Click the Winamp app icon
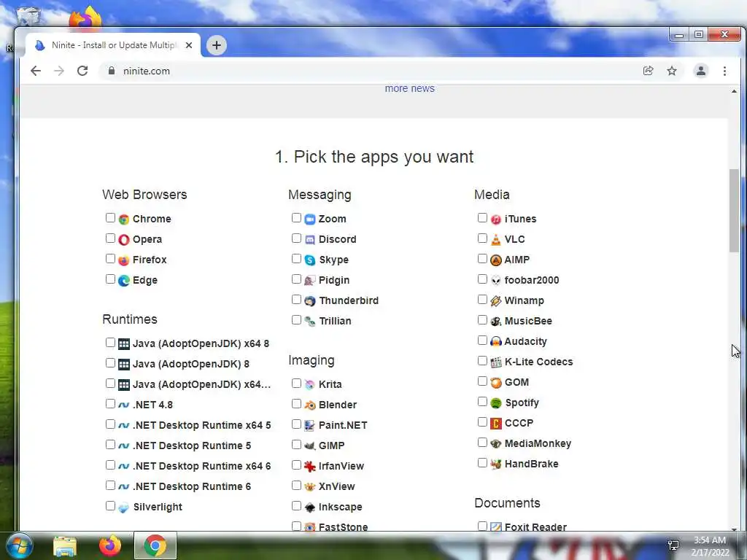 click(496, 301)
